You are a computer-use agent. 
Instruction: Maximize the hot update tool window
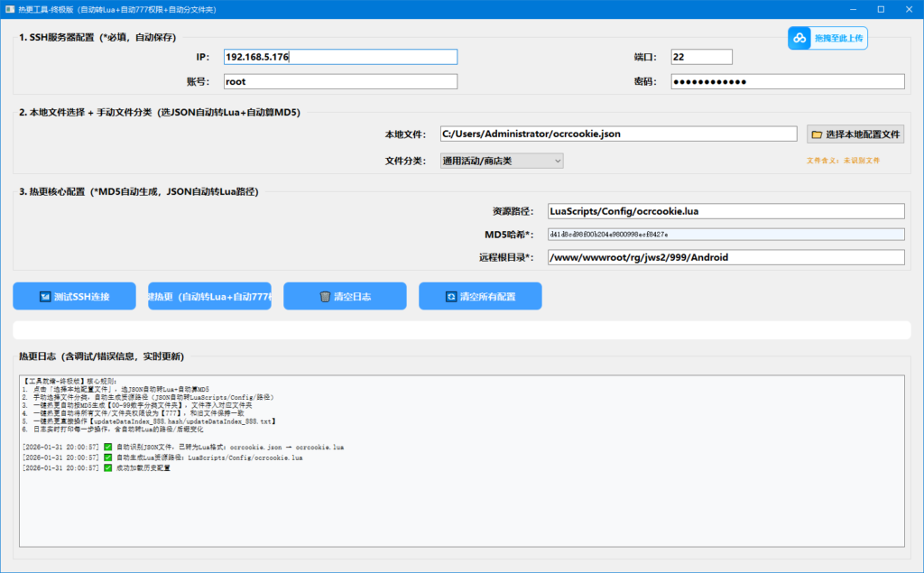point(881,9)
